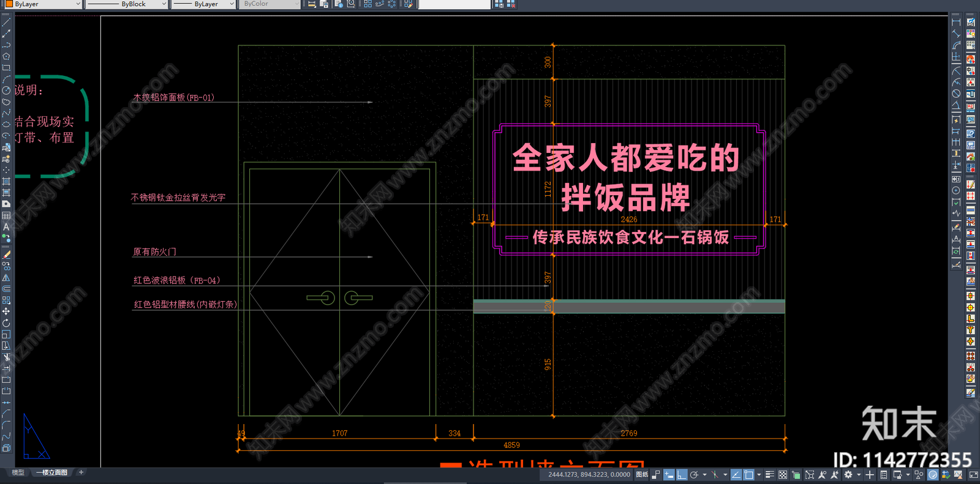Select the Ellipse tool
Image resolution: width=980 pixels, height=484 pixels.
coord(6,124)
